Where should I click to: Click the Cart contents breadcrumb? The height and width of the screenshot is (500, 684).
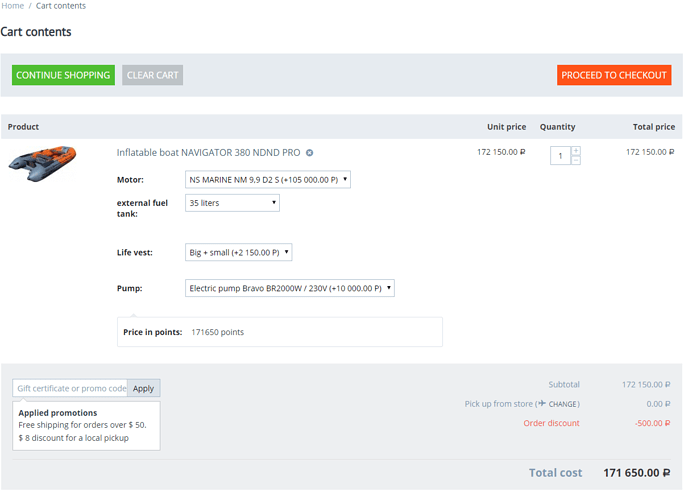[x=61, y=6]
